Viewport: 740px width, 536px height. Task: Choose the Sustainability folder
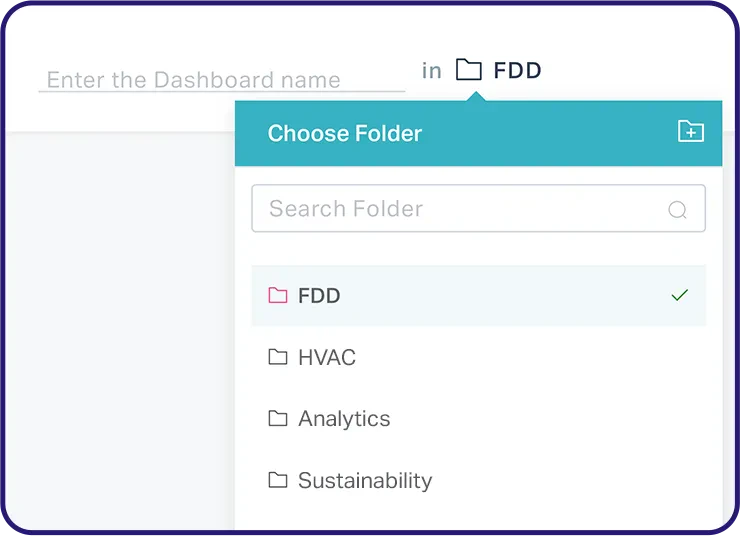click(365, 480)
